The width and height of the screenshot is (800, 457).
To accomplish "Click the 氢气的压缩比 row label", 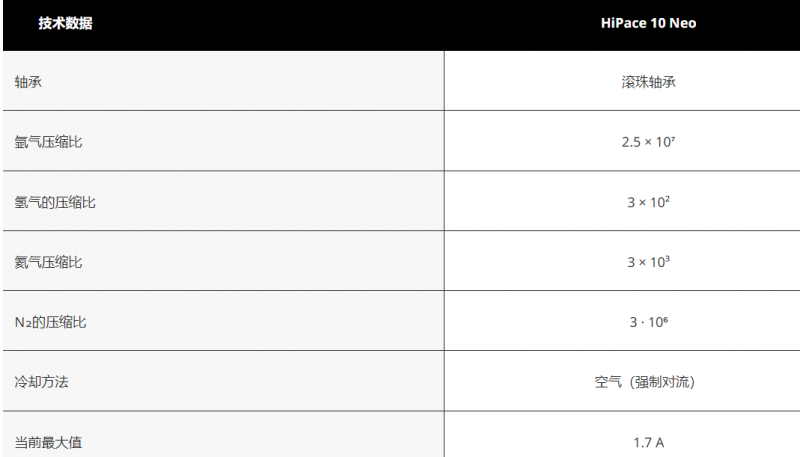I will [x=55, y=202].
